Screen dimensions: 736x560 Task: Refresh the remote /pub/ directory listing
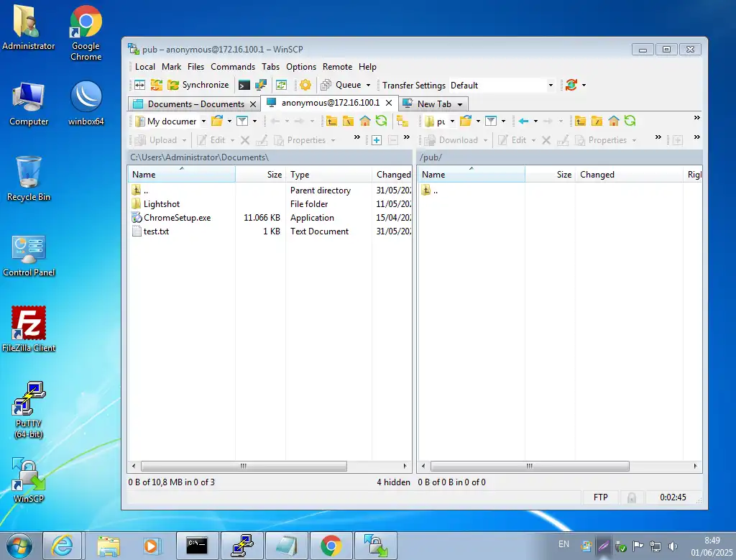(630, 121)
